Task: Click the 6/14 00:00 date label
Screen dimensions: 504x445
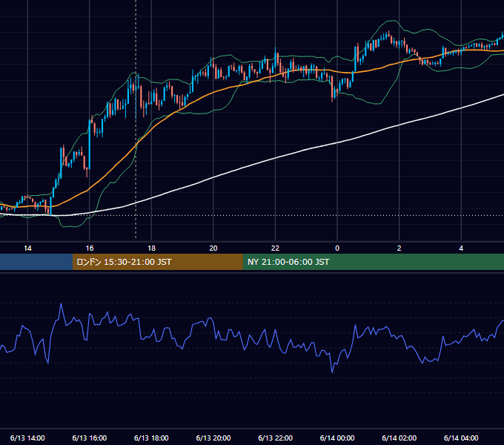Action: click(337, 438)
